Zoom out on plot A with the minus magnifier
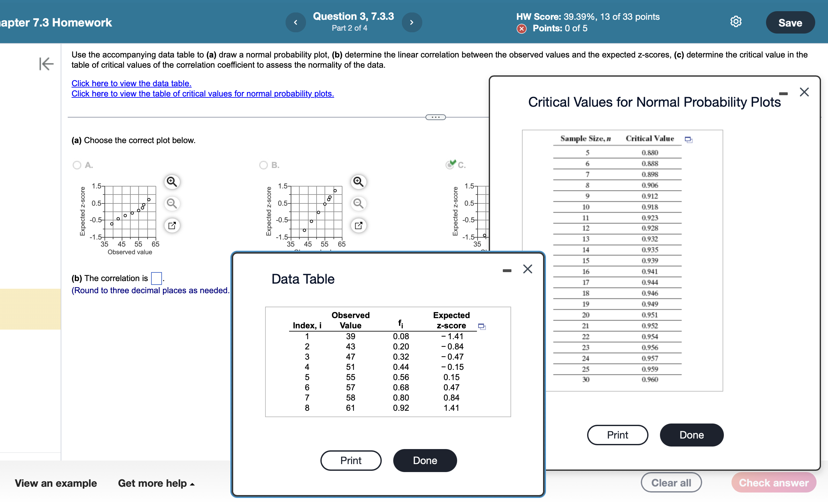This screenshot has height=504, width=828. 172,203
